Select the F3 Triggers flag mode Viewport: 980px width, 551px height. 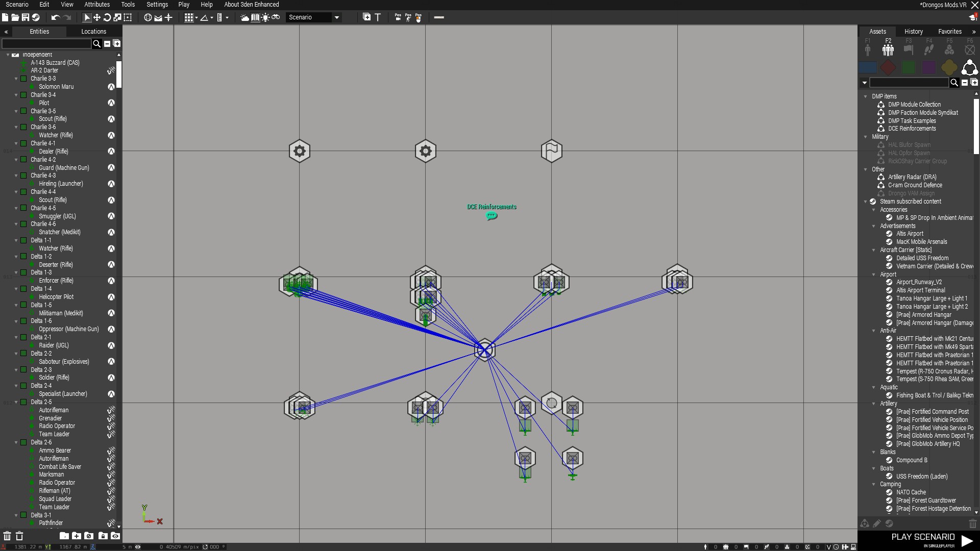909,47
